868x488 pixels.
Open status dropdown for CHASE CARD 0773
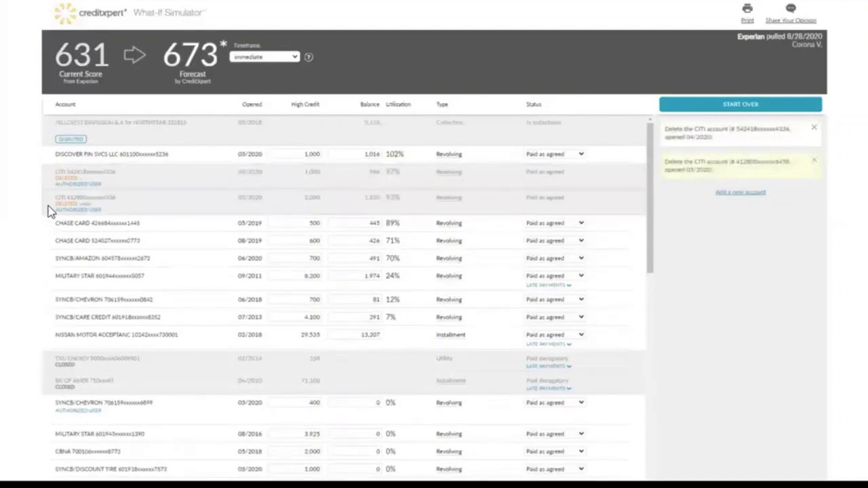555,241
